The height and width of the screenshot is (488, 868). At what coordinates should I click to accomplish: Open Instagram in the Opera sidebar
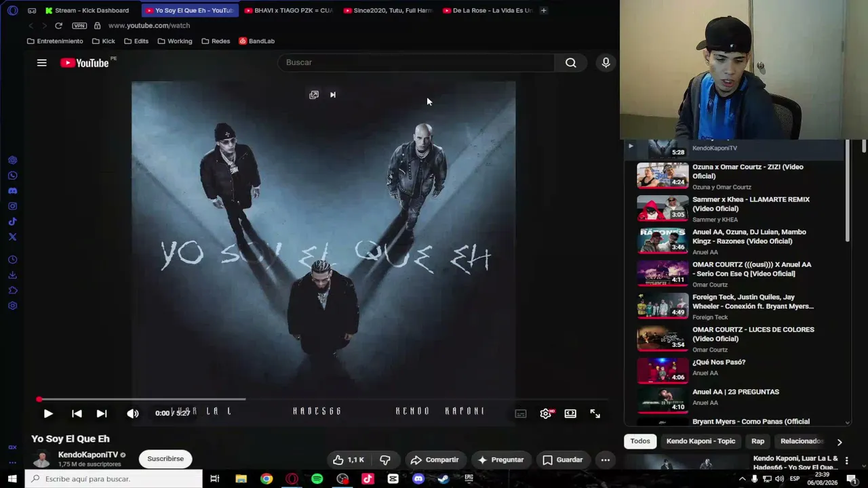click(x=12, y=206)
